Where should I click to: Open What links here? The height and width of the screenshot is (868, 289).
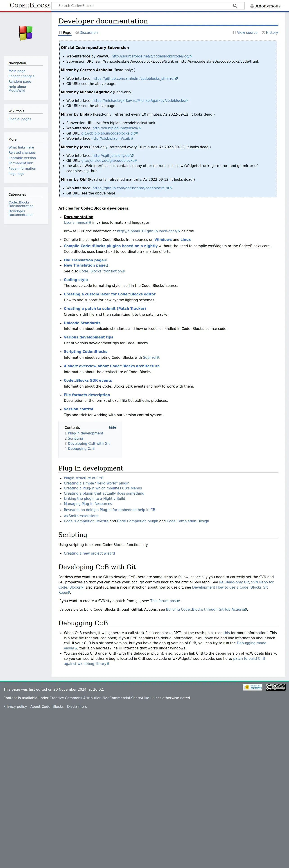click(x=21, y=147)
